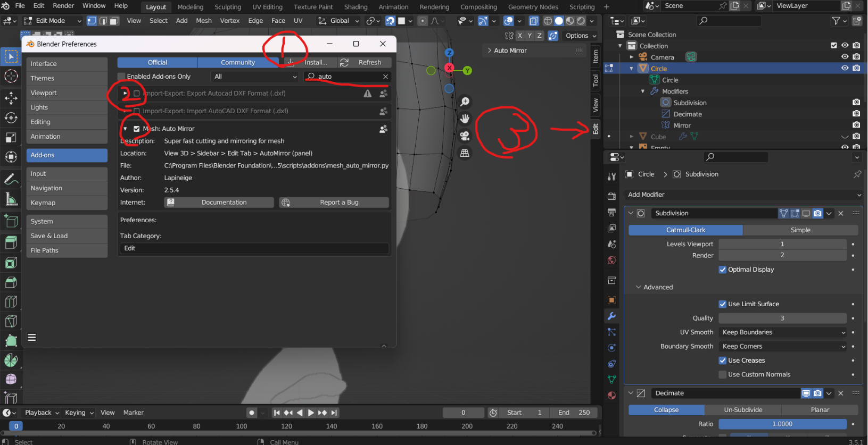Open the UV Editing workspace tab
The width and height of the screenshot is (868, 445).
click(x=267, y=7)
